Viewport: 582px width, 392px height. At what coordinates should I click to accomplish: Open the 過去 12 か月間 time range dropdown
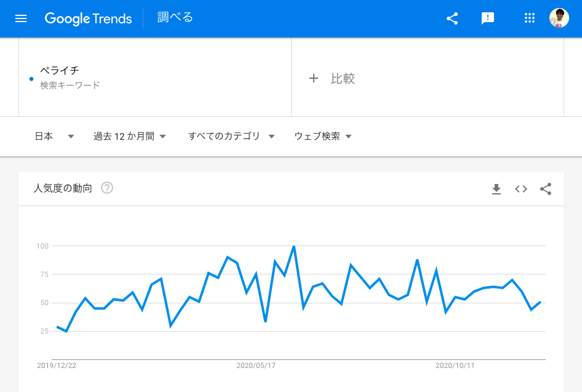[x=130, y=136]
